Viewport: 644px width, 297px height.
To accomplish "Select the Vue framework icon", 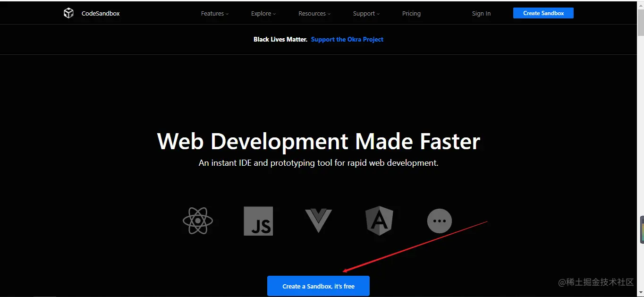I will tap(319, 221).
